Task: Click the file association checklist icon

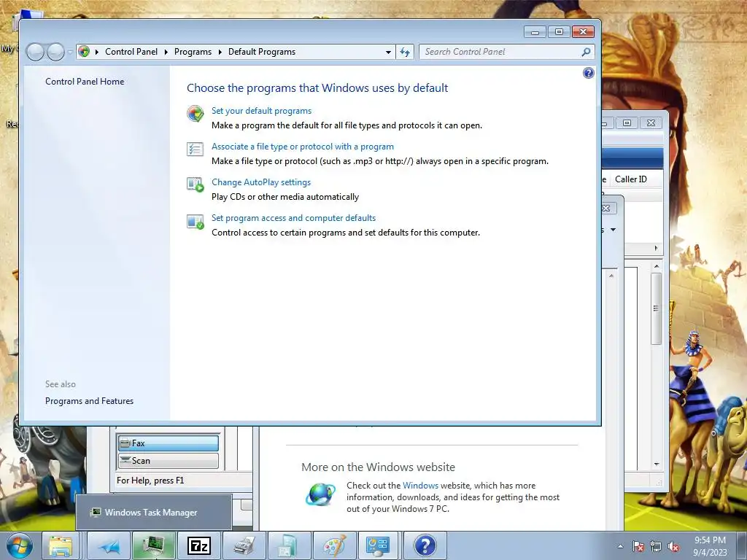Action: click(x=195, y=149)
